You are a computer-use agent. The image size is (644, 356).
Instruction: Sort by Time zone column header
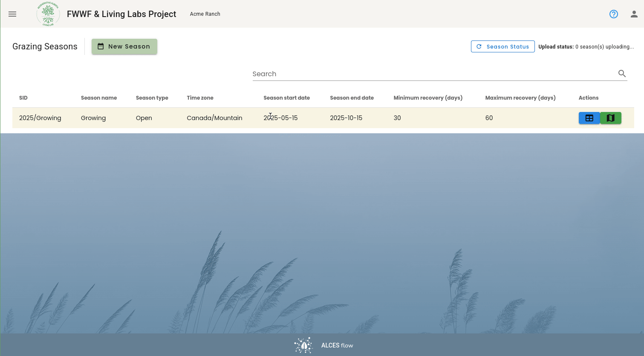[200, 98]
